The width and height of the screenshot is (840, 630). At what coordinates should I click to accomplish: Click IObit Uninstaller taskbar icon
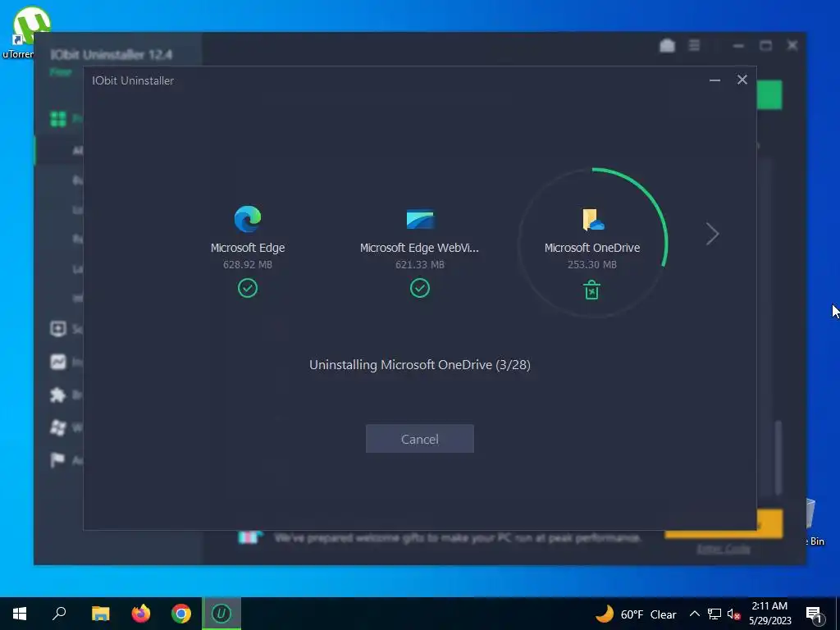coord(221,614)
